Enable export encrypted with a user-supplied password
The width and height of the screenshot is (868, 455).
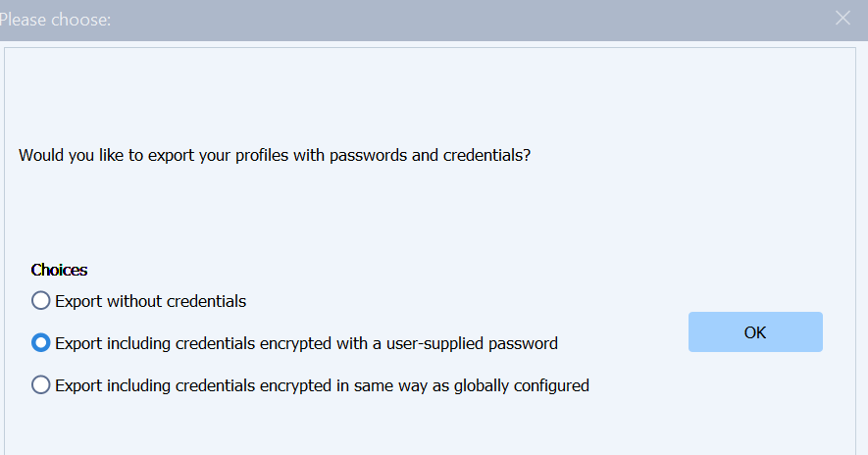[x=41, y=343]
